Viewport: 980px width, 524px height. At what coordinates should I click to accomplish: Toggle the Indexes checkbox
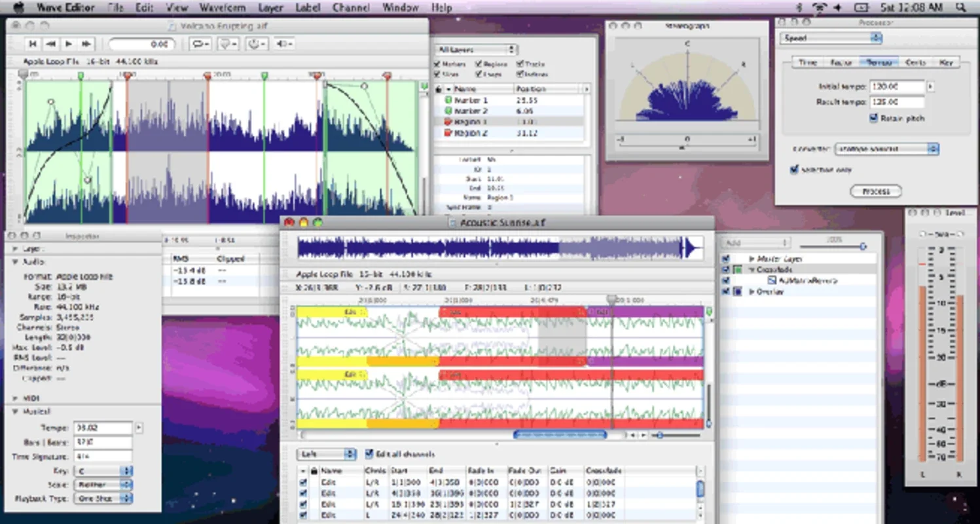520,75
